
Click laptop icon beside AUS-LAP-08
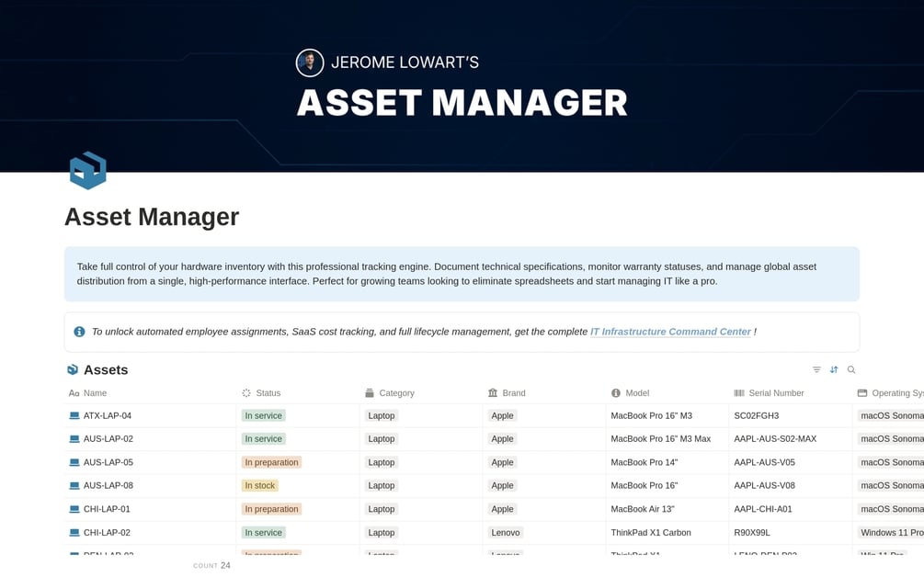74,486
